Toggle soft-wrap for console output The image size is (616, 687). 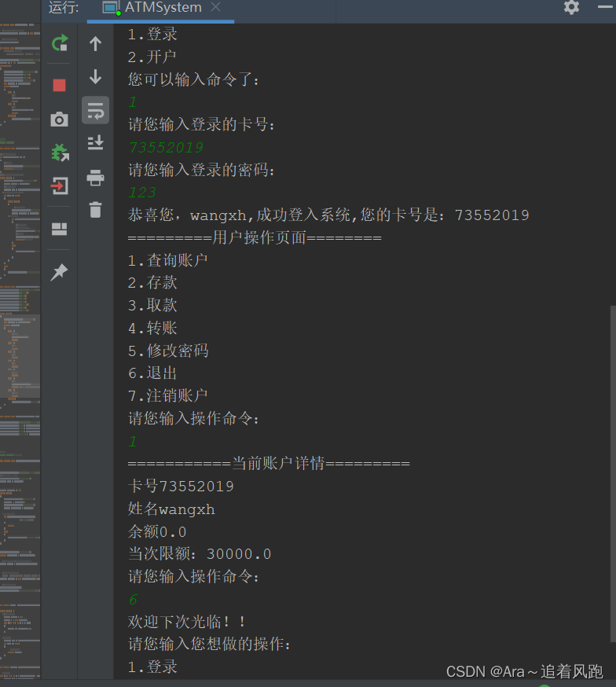(x=95, y=110)
